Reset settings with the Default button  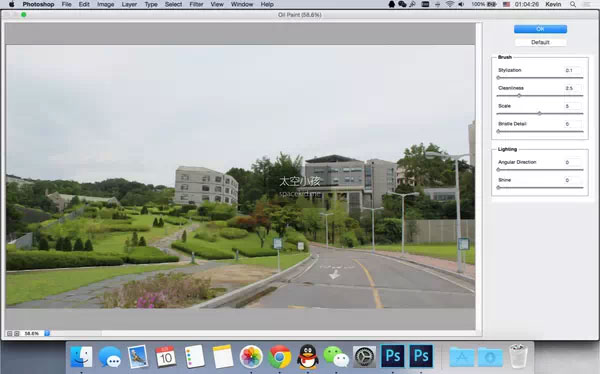coord(540,42)
